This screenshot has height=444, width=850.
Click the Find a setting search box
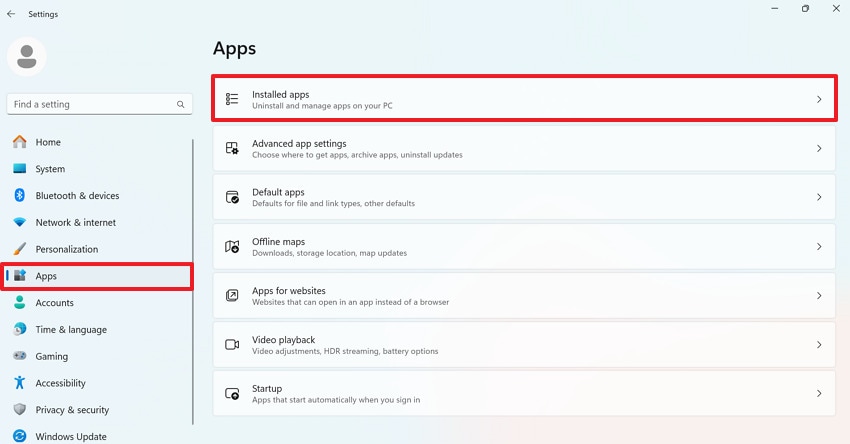point(100,104)
